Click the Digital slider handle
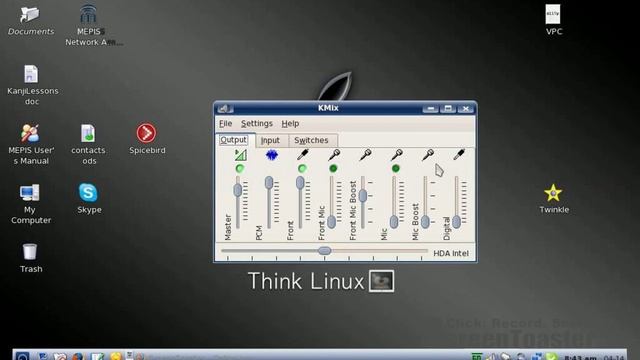The height and width of the screenshot is (360, 640). [456, 222]
